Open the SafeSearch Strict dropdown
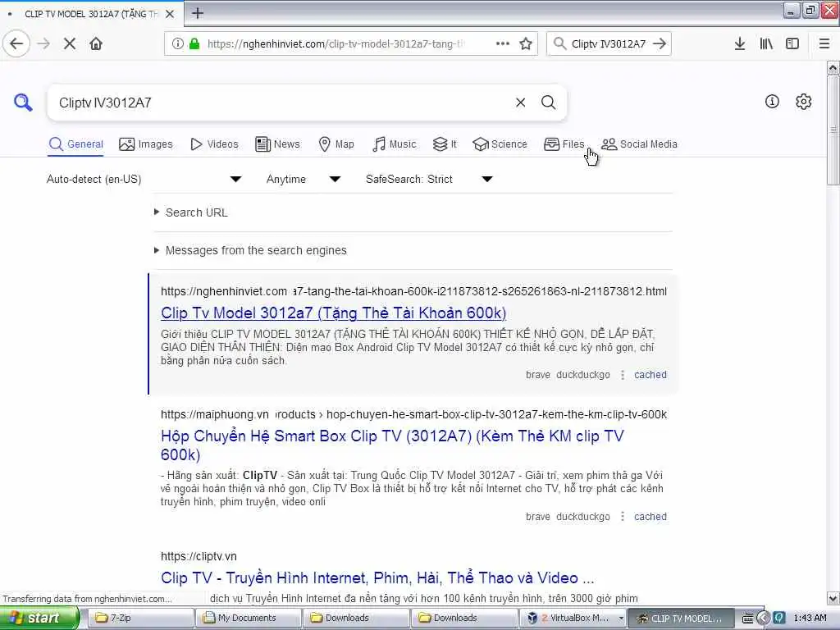The image size is (840, 630). pyautogui.click(x=429, y=179)
